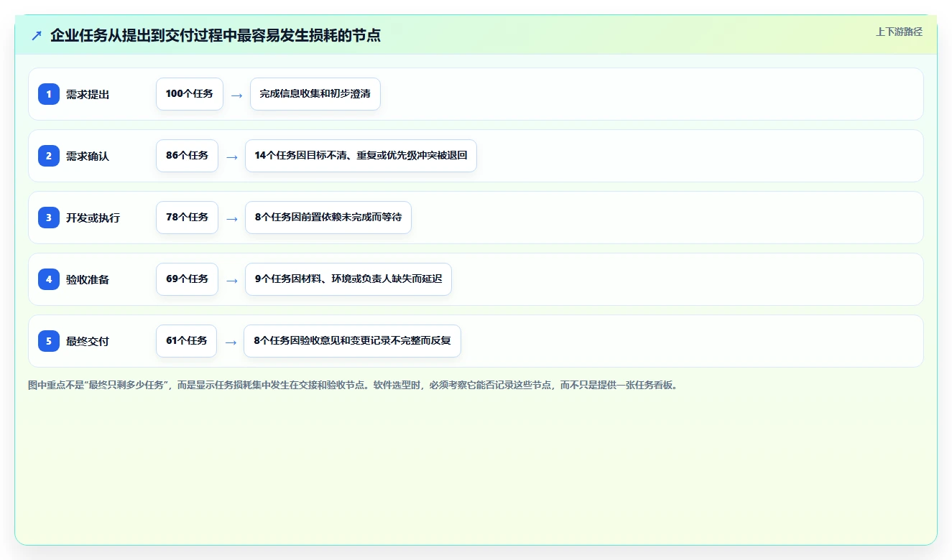Click the 需求提出 stage label
This screenshot has height=560, width=952.
[x=88, y=94]
